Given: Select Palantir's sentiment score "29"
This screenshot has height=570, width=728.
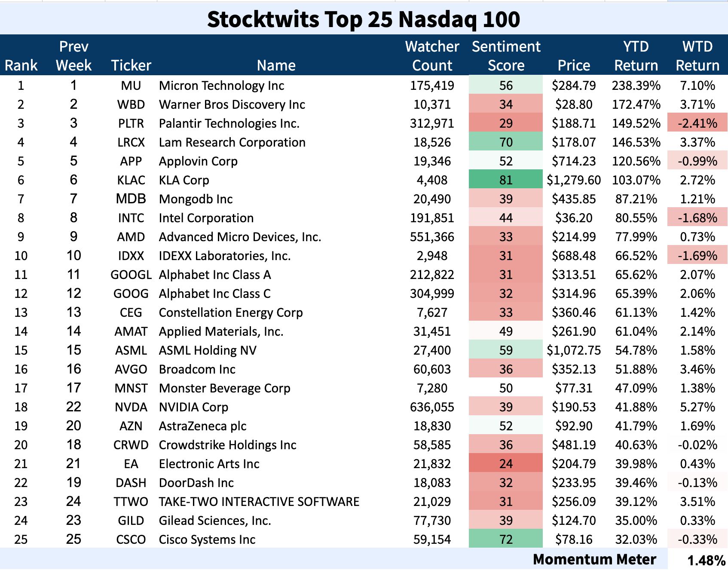Looking at the screenshot, I should pyautogui.click(x=506, y=123).
